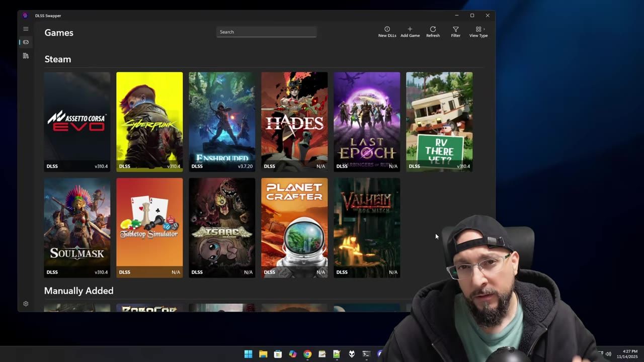Select the Games controller sidebar icon
644x362 pixels.
[x=26, y=42]
